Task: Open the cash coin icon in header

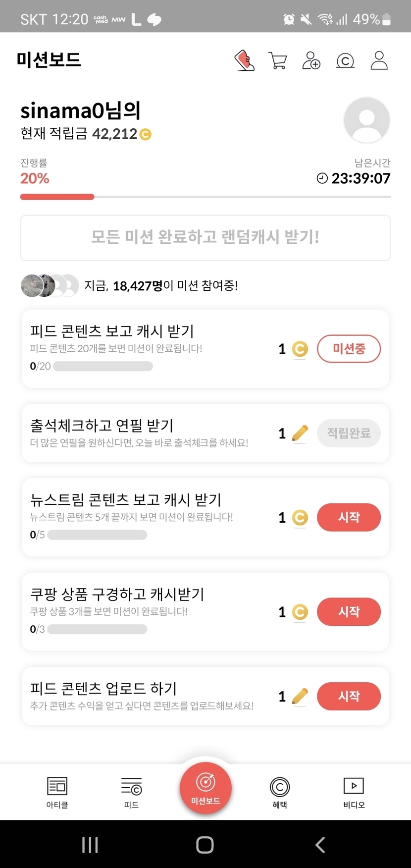Action: pos(345,61)
